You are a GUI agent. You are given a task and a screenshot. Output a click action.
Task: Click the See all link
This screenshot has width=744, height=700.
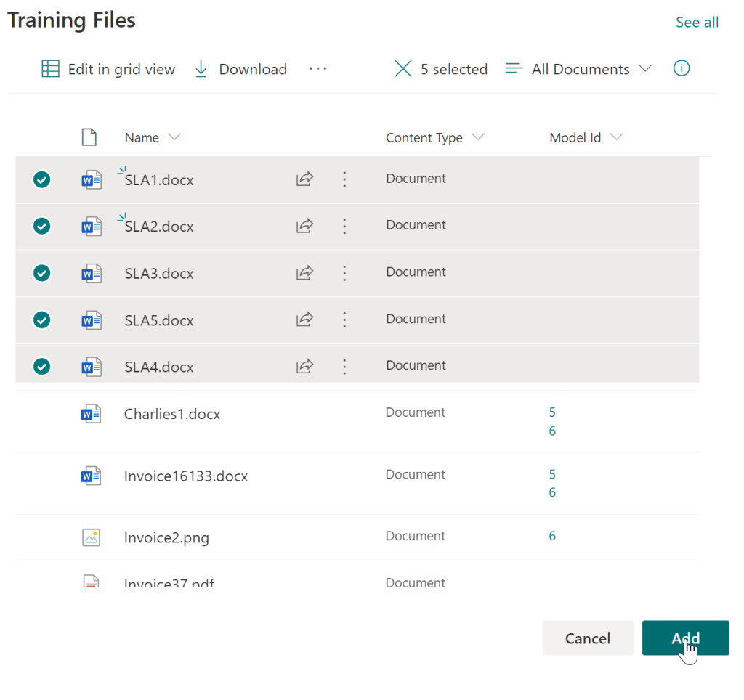[x=697, y=23]
